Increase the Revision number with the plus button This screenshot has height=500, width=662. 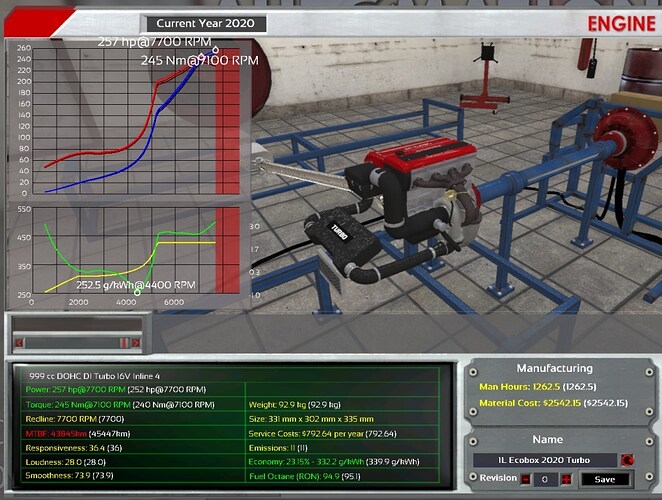(x=566, y=479)
